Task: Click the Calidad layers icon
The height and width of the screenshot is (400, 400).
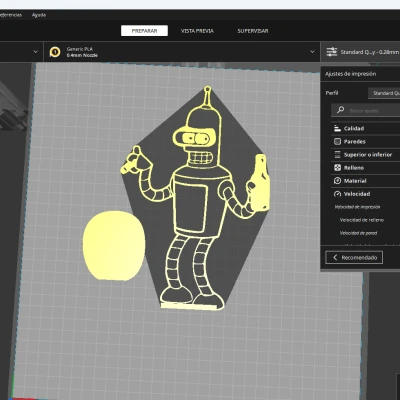Action: point(337,128)
